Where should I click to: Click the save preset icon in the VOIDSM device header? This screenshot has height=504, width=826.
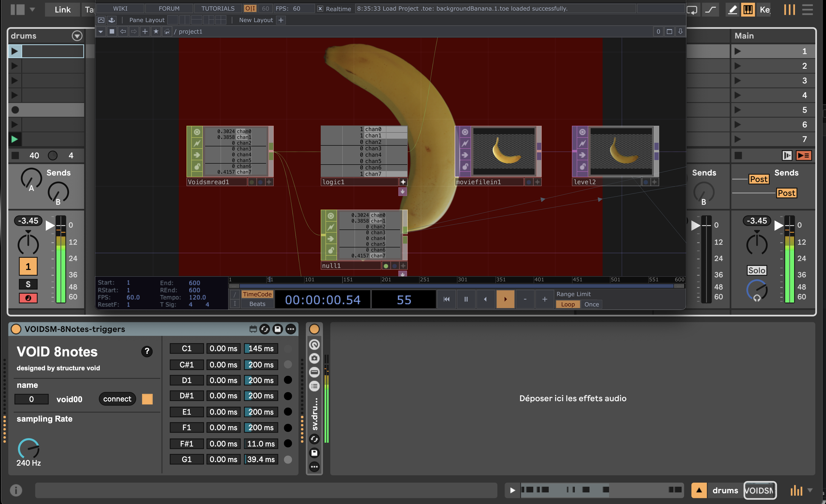coord(278,329)
